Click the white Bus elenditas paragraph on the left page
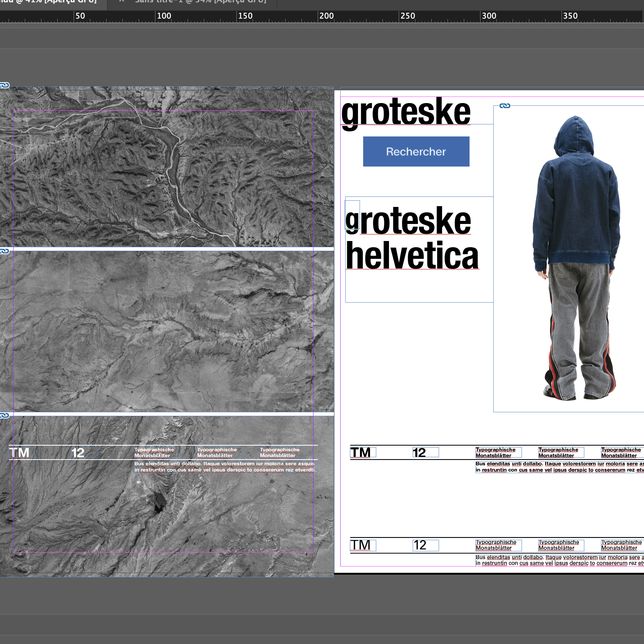This screenshot has width=644, height=644. coord(225,467)
